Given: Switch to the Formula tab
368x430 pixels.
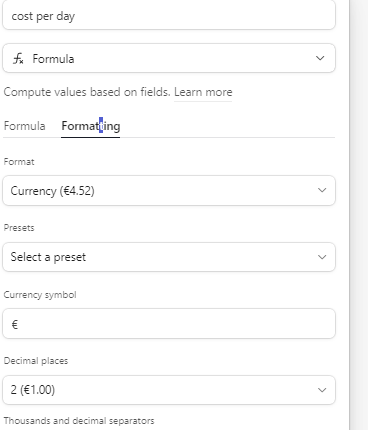Looking at the screenshot, I should click(24, 126).
